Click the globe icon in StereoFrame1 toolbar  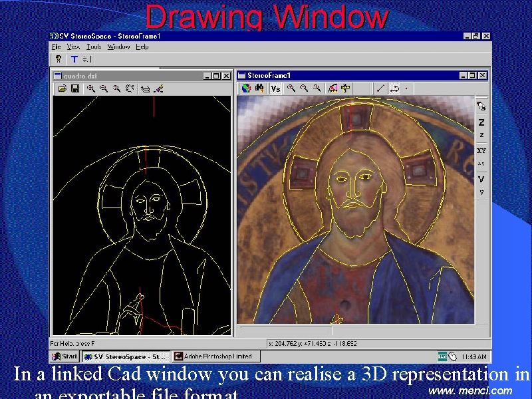coord(246,88)
